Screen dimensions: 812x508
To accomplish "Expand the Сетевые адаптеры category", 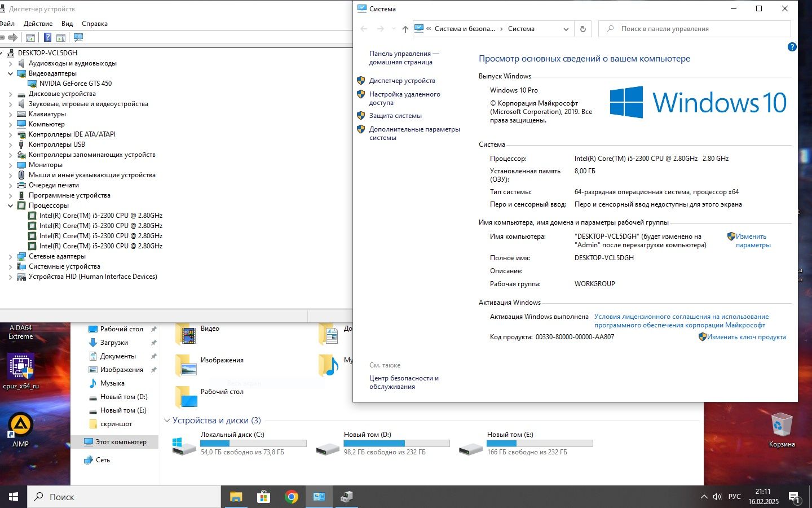I will click(x=10, y=256).
